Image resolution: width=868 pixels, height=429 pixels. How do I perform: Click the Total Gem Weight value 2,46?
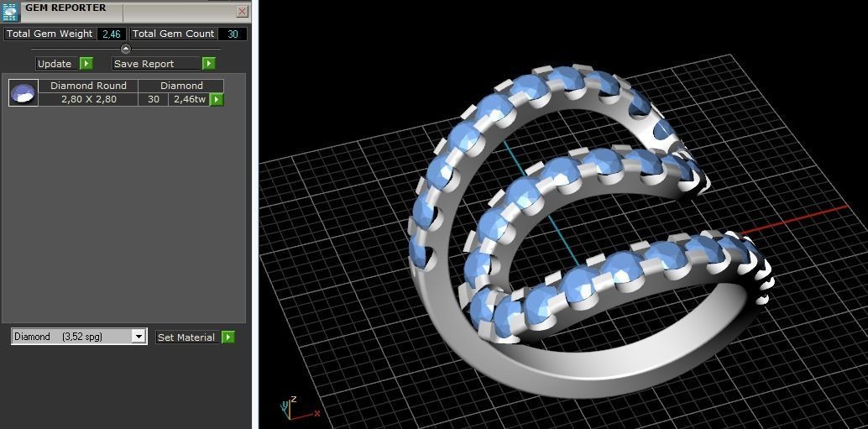pos(112,34)
